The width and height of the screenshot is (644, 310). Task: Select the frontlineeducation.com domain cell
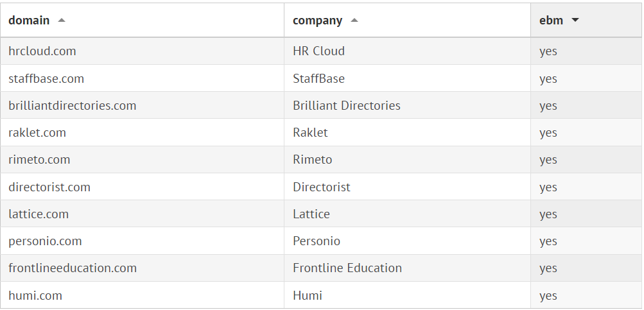point(73,268)
